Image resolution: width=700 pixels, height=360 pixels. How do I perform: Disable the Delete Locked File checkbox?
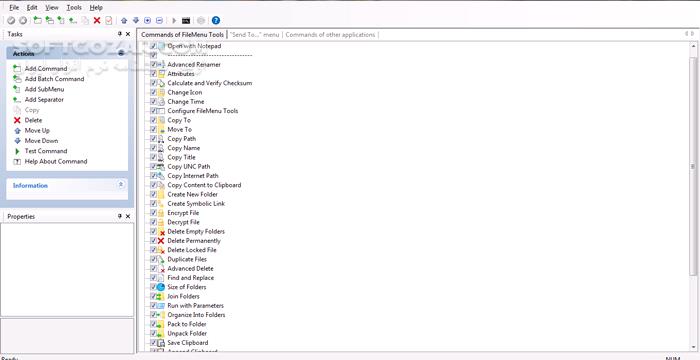click(154, 250)
